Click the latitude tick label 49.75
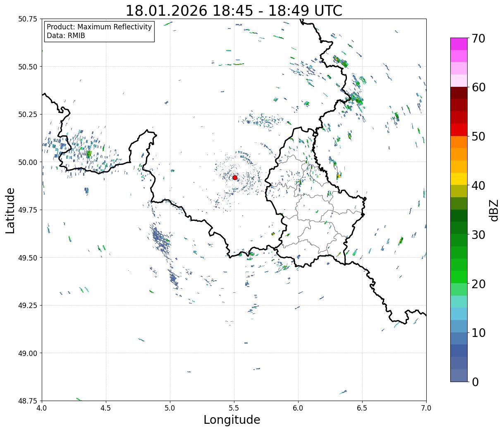This screenshot has height=430, width=504. coord(28,210)
